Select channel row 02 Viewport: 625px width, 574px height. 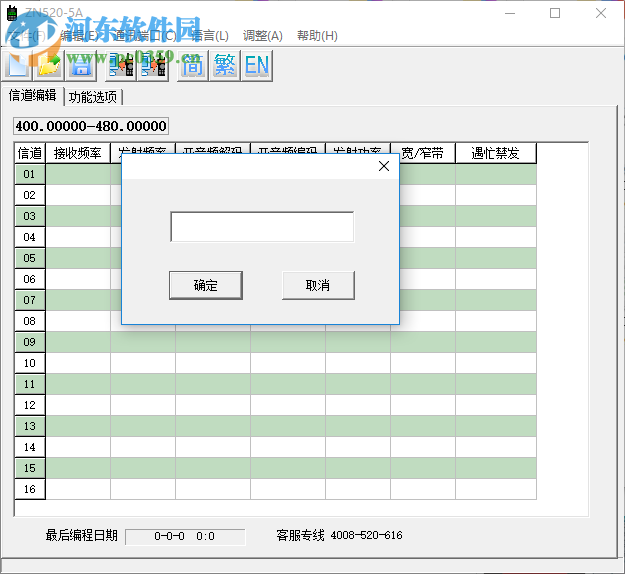29,195
